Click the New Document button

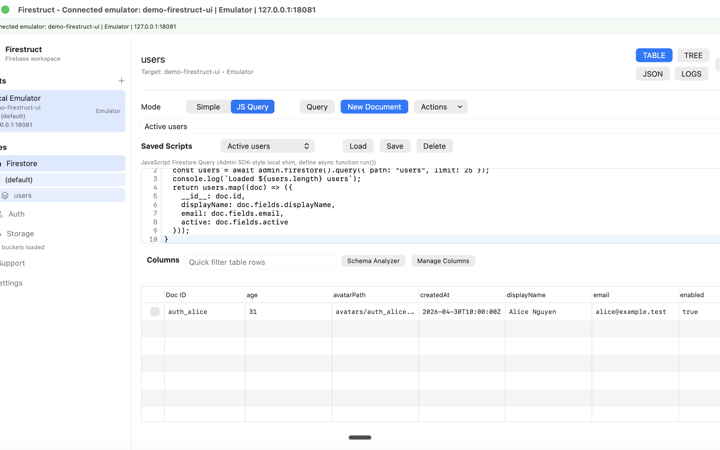click(374, 107)
